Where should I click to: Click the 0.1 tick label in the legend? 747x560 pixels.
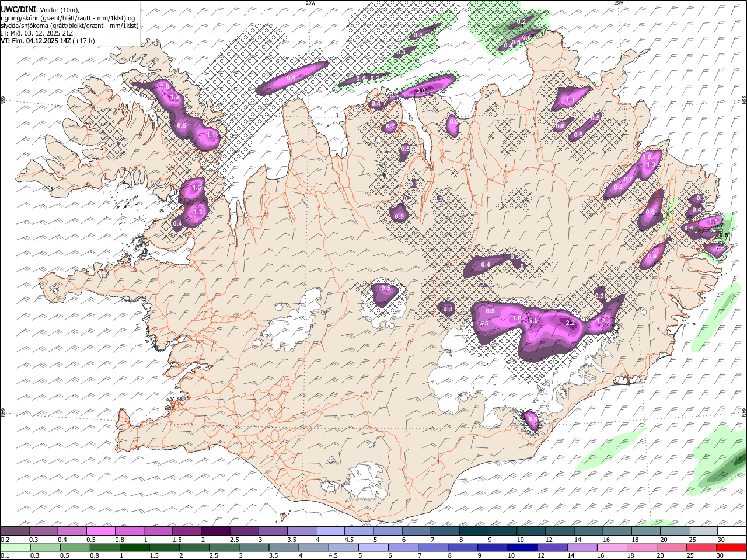pyautogui.click(x=5, y=555)
